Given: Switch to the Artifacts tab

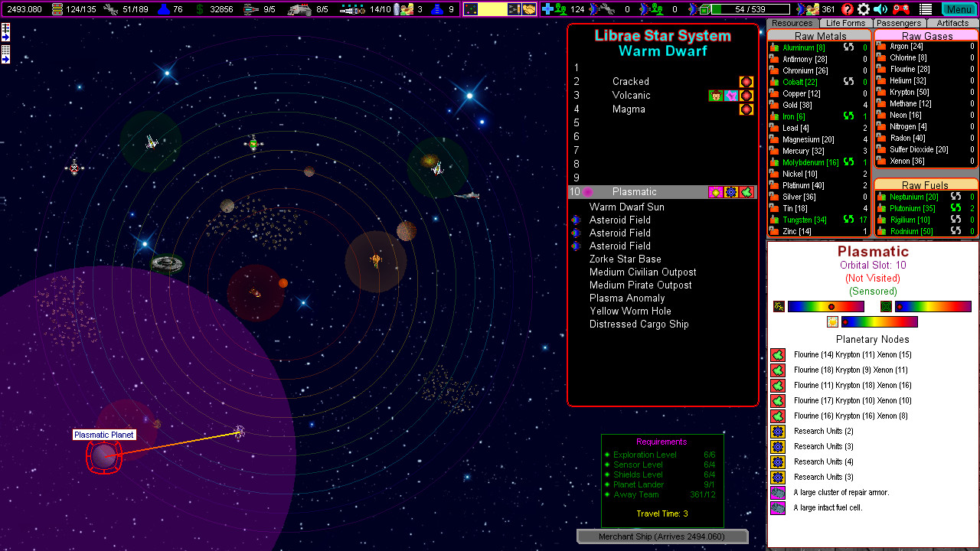Looking at the screenshot, I should pyautogui.click(x=952, y=23).
